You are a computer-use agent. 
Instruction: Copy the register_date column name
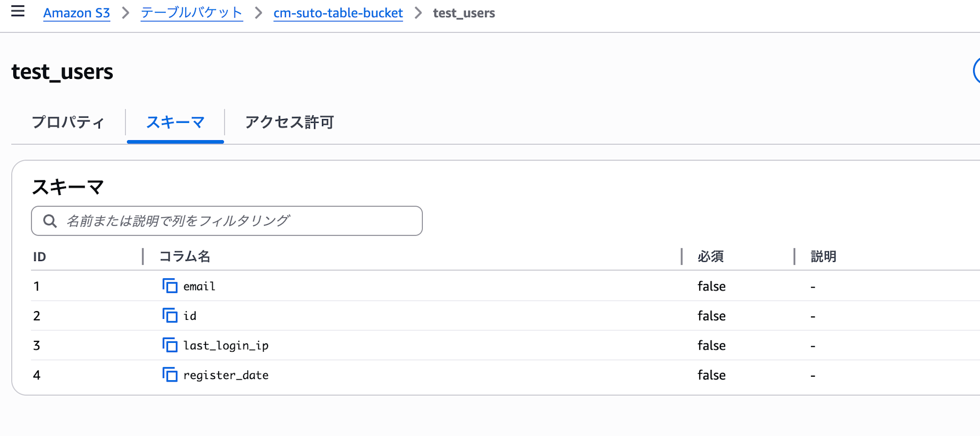170,375
